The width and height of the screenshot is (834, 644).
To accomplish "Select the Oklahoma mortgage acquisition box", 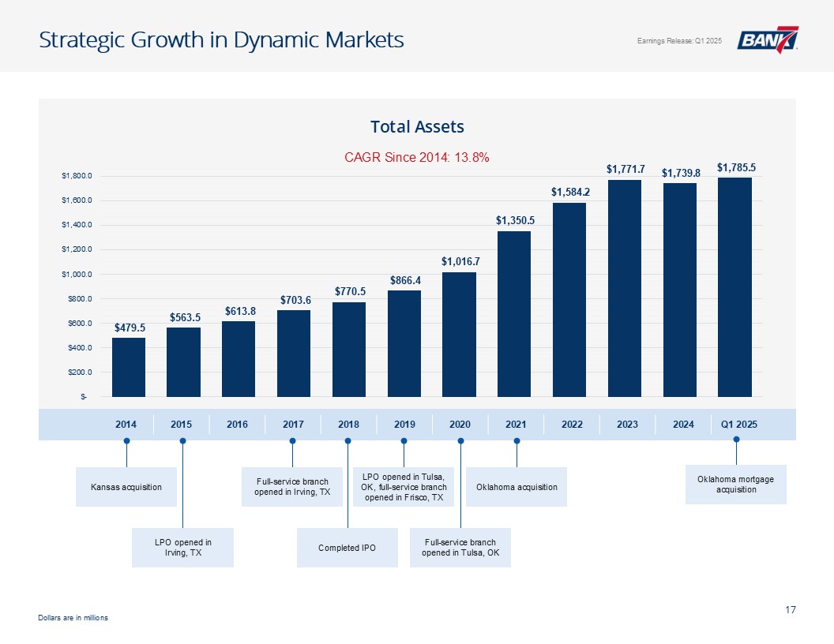I will [x=735, y=485].
